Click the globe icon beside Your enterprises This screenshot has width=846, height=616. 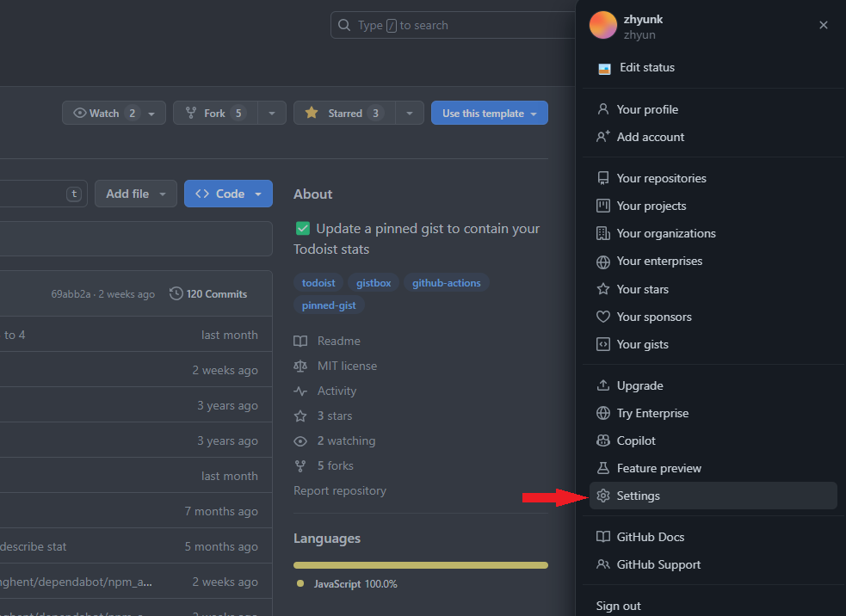click(602, 262)
